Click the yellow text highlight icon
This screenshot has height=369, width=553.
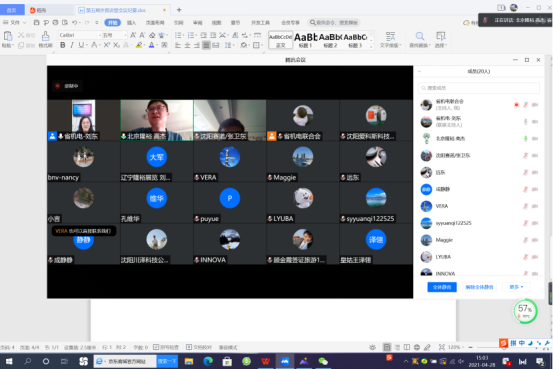click(139, 45)
